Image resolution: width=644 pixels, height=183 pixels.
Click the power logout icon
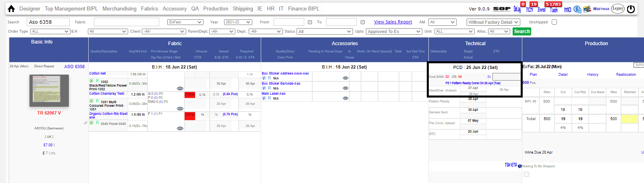tap(631, 8)
